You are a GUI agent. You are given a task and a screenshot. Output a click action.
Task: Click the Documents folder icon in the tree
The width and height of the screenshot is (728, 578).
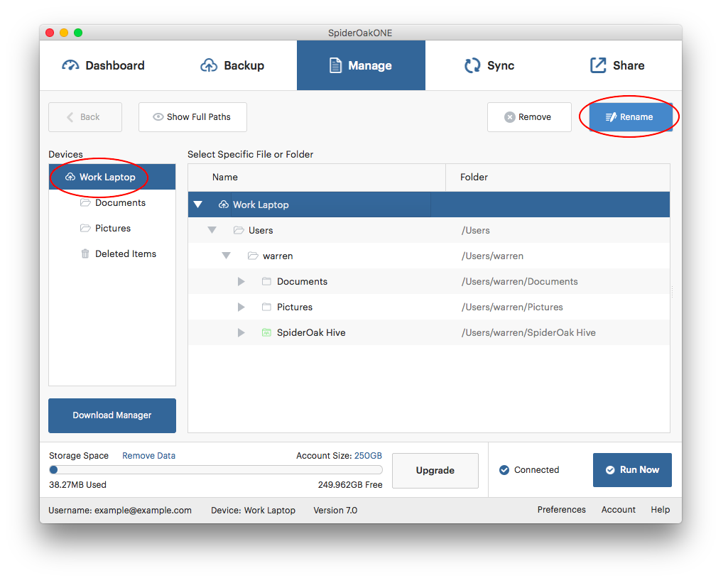(x=266, y=281)
